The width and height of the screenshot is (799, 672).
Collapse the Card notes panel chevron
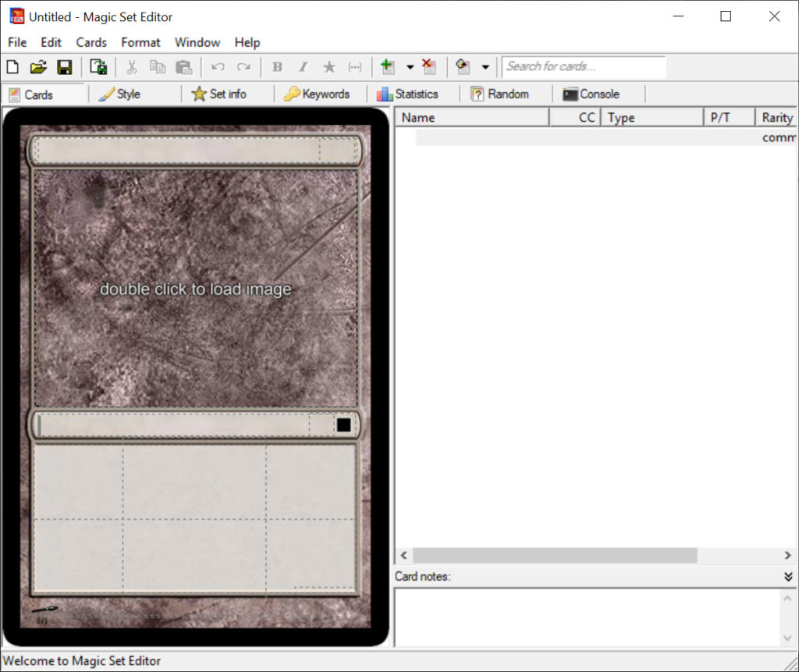pyautogui.click(x=788, y=577)
